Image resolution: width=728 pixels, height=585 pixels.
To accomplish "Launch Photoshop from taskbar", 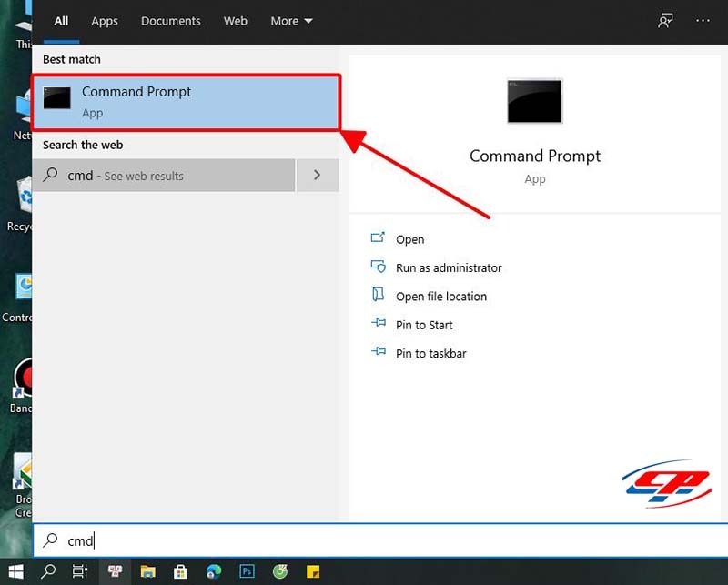I will (247, 571).
